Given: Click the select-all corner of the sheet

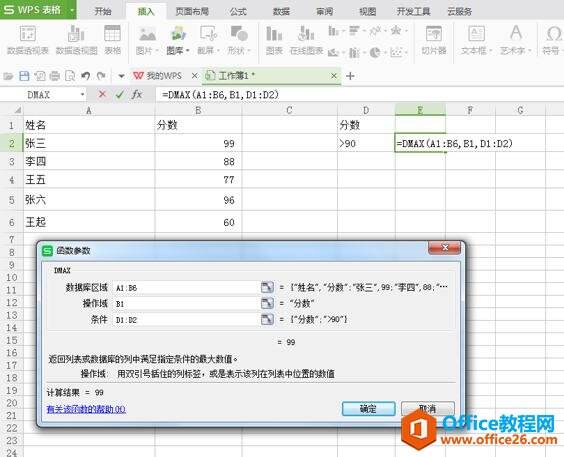Looking at the screenshot, I should 12,109.
